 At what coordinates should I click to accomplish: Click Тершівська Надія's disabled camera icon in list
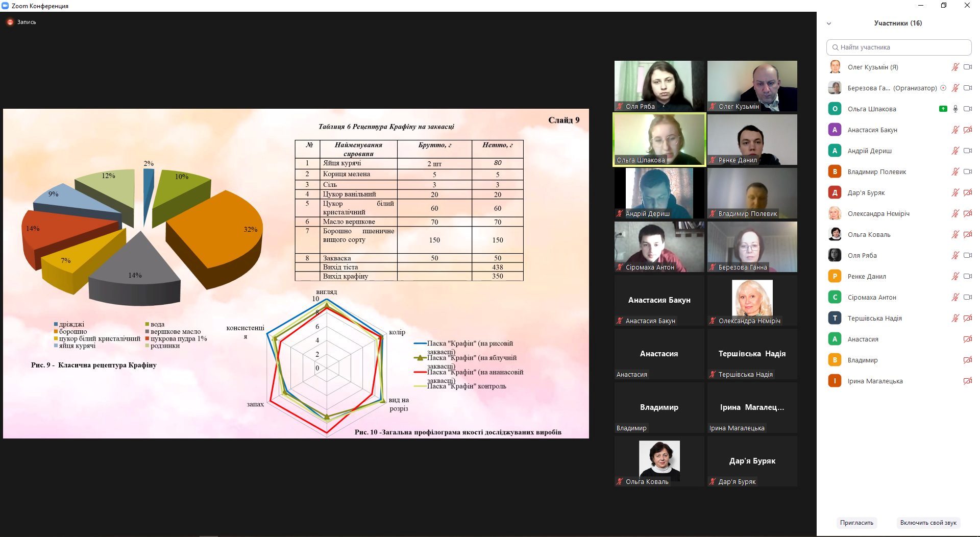coord(968,318)
